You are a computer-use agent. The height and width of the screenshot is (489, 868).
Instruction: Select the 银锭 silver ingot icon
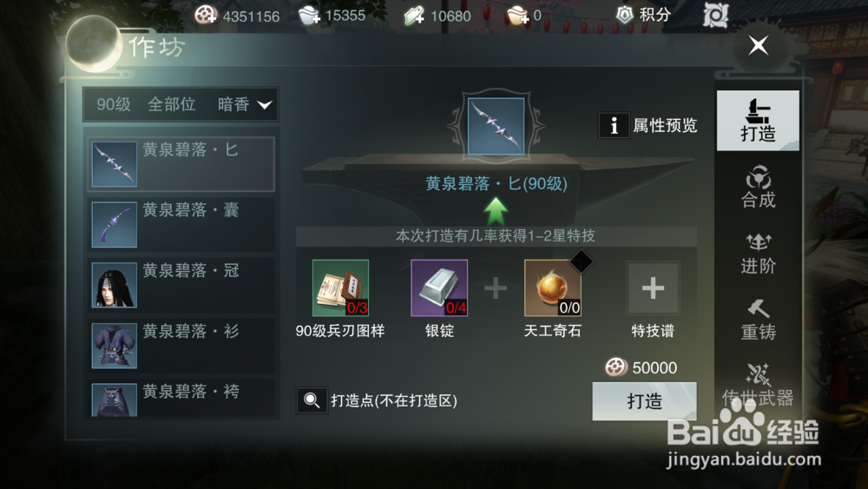coord(439,288)
